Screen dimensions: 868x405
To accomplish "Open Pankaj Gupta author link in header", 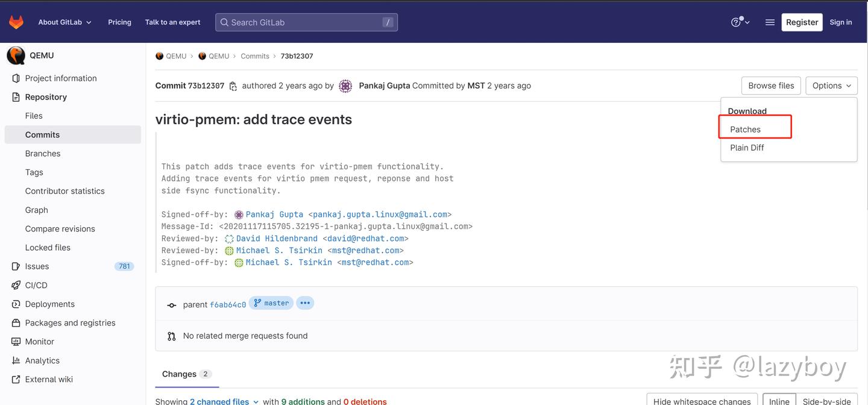I will [x=384, y=86].
